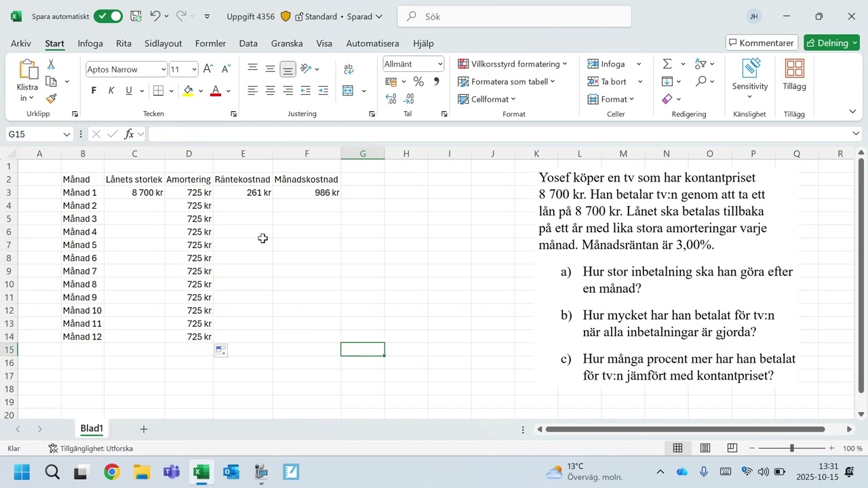Screen dimensions: 868x488
Task: Collapse the ribbon with the chevron arrow
Action: [x=852, y=111]
